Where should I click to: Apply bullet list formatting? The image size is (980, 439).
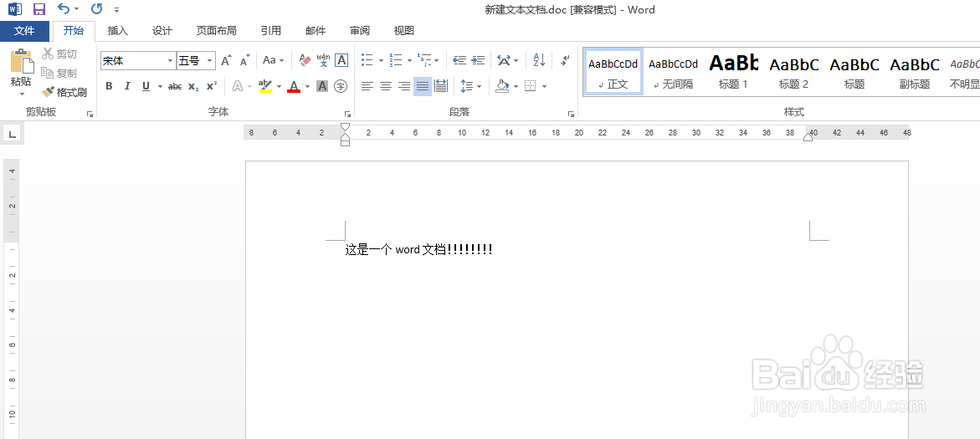(x=367, y=60)
